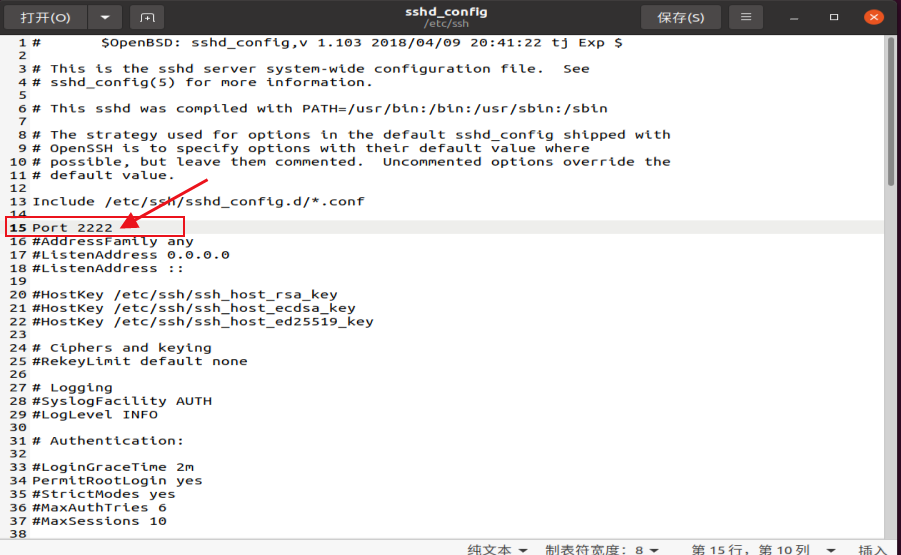
Task: Click the line '# This is the sshd server system-wide'
Action: click(x=311, y=69)
